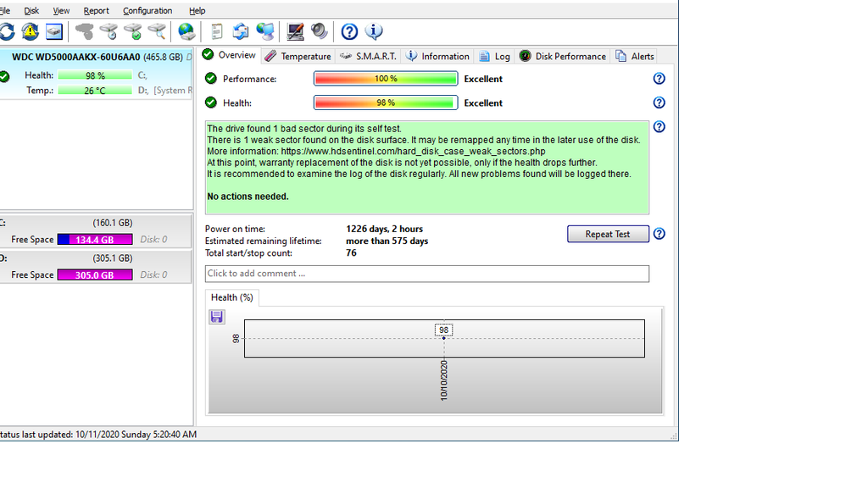Click the Performance 100 % bar

(386, 79)
